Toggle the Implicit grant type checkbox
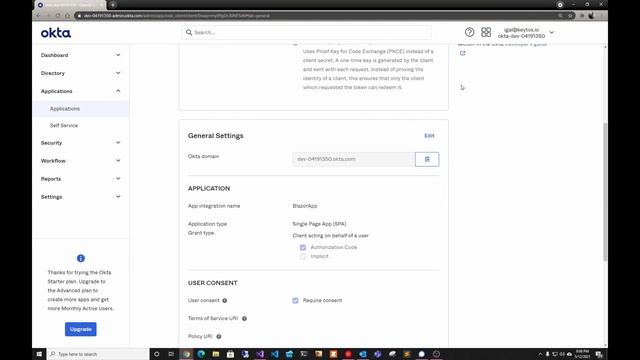This screenshot has width=640, height=360. click(303, 256)
